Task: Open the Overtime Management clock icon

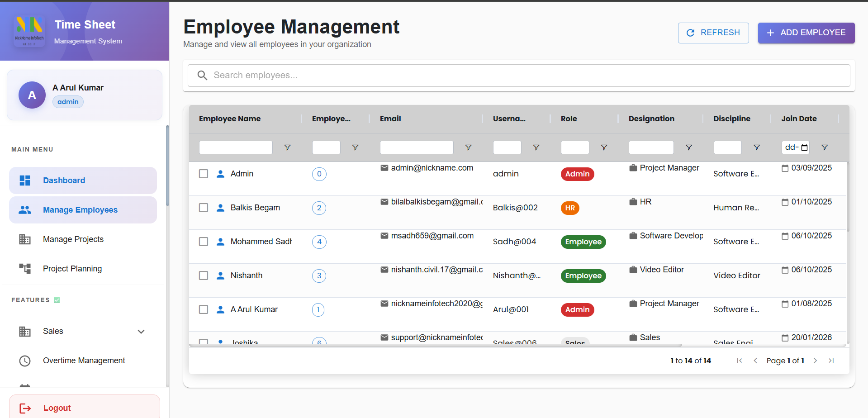Action: coord(25,361)
